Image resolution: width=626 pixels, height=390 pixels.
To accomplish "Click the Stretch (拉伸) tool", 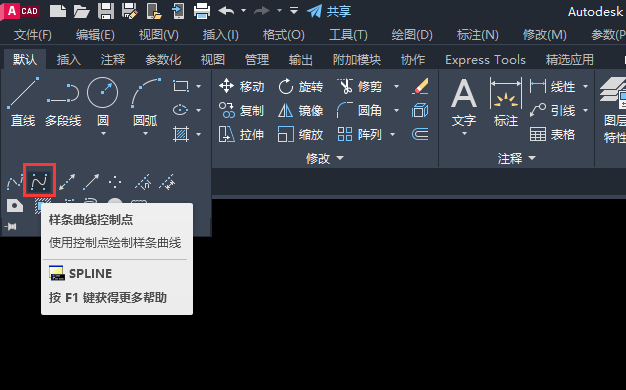I will pyautogui.click(x=241, y=134).
